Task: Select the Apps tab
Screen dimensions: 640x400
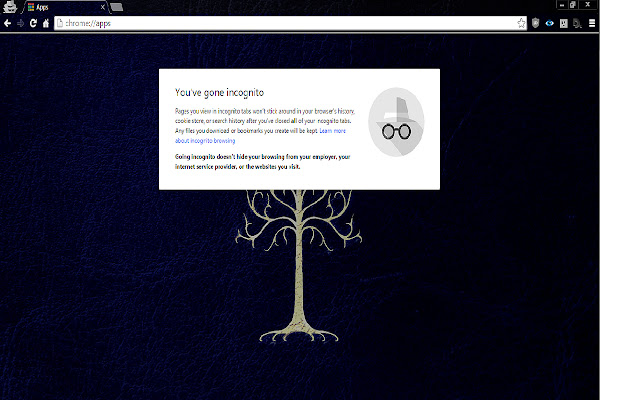Action: [x=63, y=7]
